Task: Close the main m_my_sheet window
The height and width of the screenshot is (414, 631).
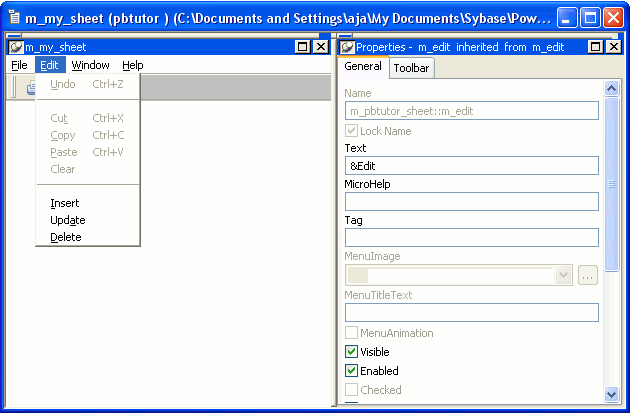Action: 614,18
